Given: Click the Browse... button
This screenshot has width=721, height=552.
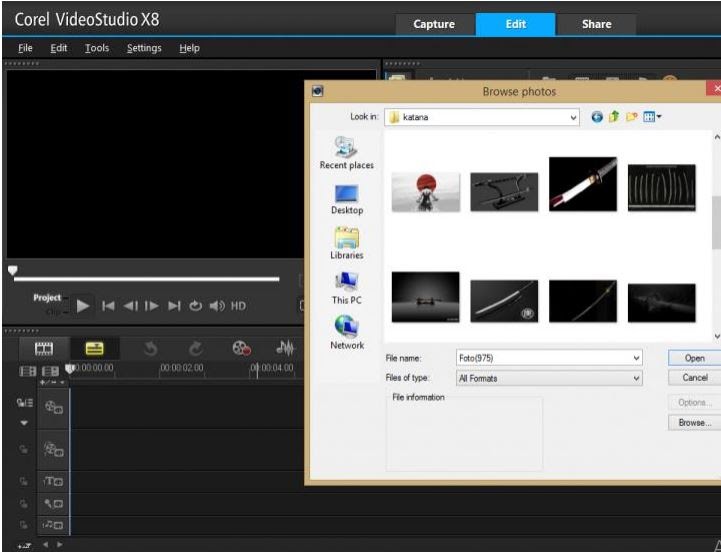Looking at the screenshot, I should point(694,423).
